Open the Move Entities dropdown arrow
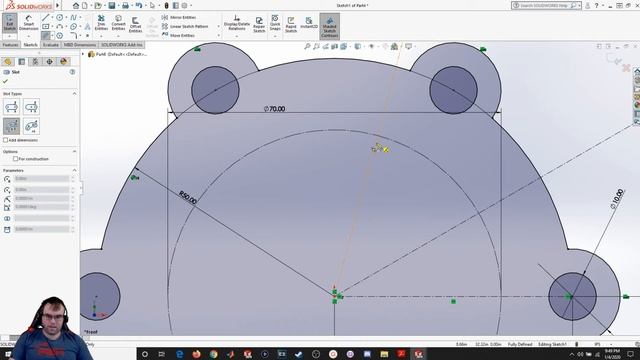Viewport: 640px width, 360px height. 218,36
